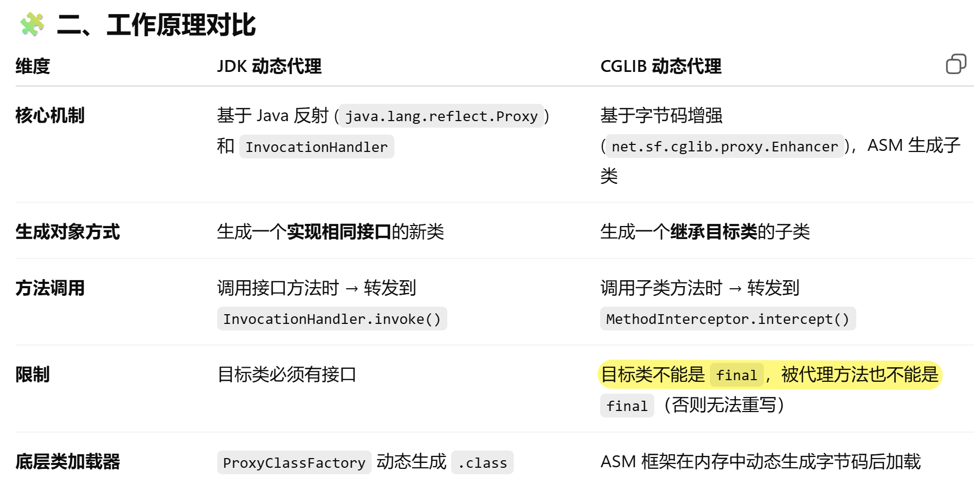Image resolution: width=980 pixels, height=484 pixels.
Task: Click the InvocationHandler.invoke() code snippet
Action: click(x=332, y=319)
